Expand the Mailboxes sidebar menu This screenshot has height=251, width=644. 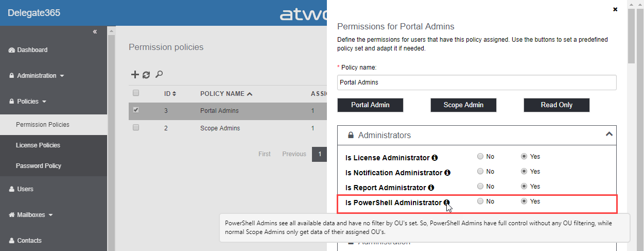coord(34,215)
